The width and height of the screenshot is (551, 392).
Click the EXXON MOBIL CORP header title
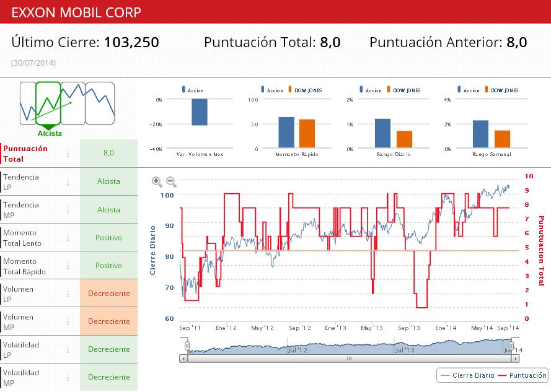(x=76, y=12)
